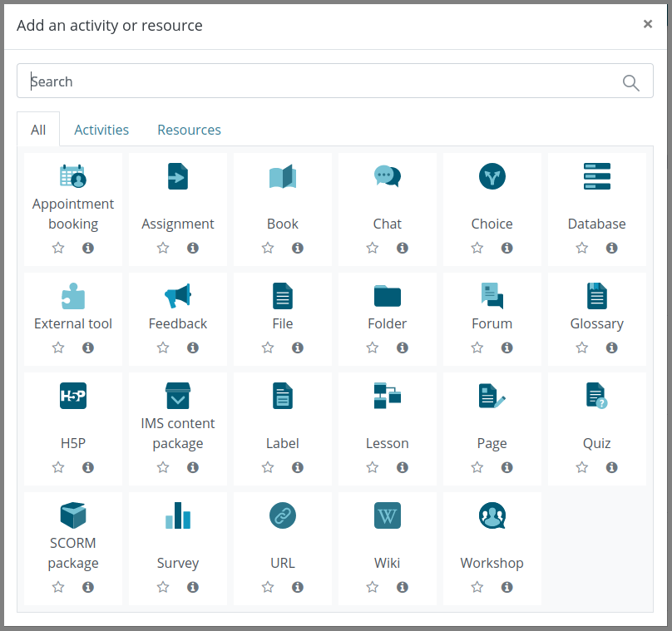Choose the Label resource icon
The width and height of the screenshot is (672, 631).
point(283,396)
